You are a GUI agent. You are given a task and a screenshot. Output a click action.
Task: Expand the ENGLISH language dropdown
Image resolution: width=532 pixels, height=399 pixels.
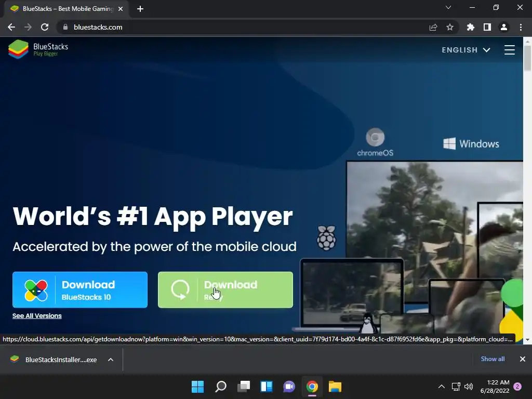click(466, 50)
